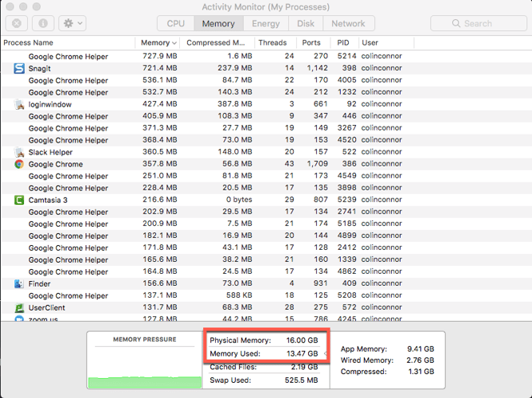Screen dimensions: 532x398
Task: Click the Cached Files 2.19 GB value
Action: 304,367
